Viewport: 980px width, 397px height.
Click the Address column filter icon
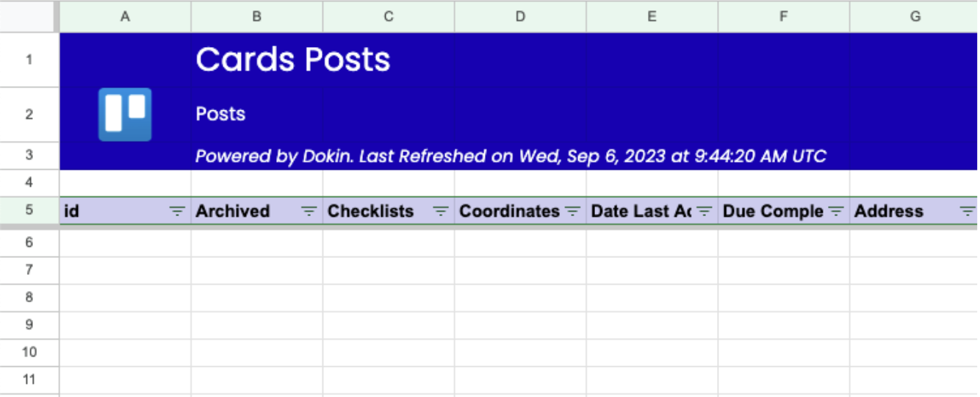click(968, 212)
